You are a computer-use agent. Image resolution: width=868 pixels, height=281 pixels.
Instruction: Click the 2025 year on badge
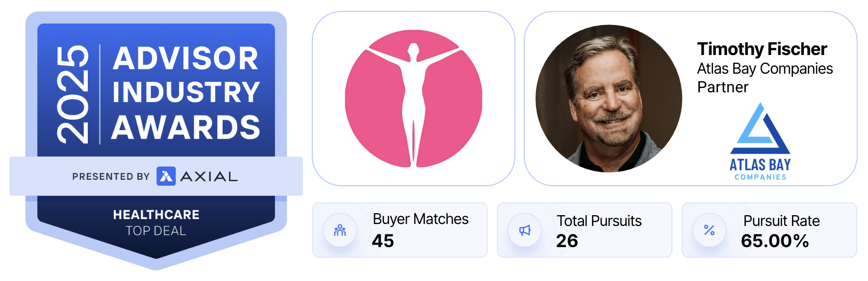pyautogui.click(x=73, y=94)
